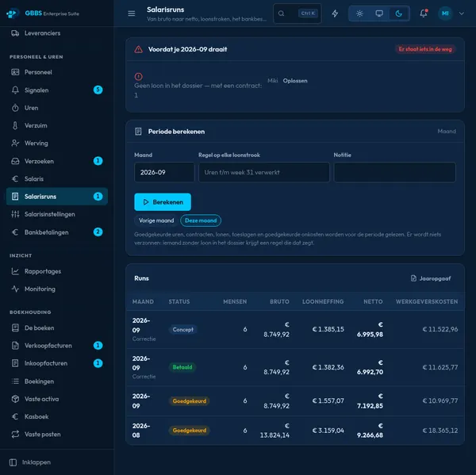
Task: Open Verzuim in the sidebar
Action: (57, 125)
